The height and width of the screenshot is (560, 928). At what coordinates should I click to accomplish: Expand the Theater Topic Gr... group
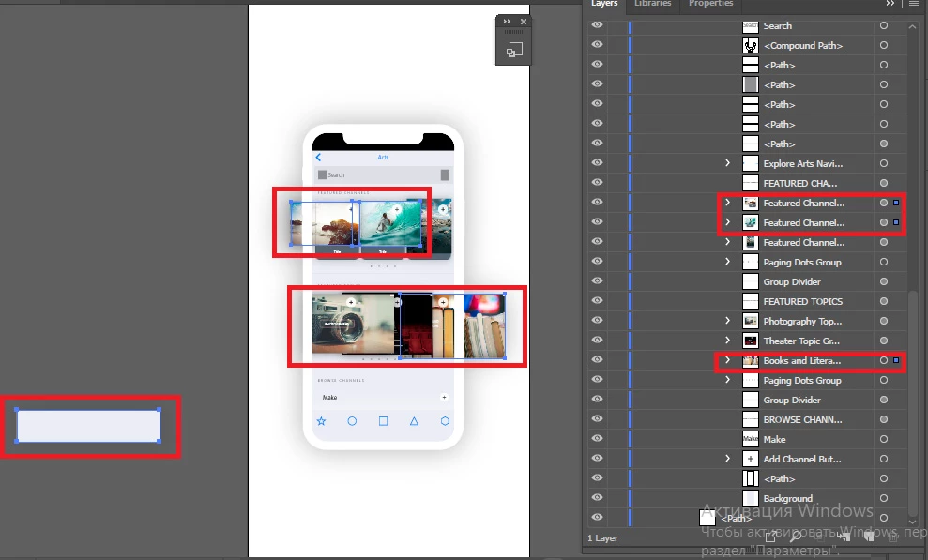[x=727, y=340]
